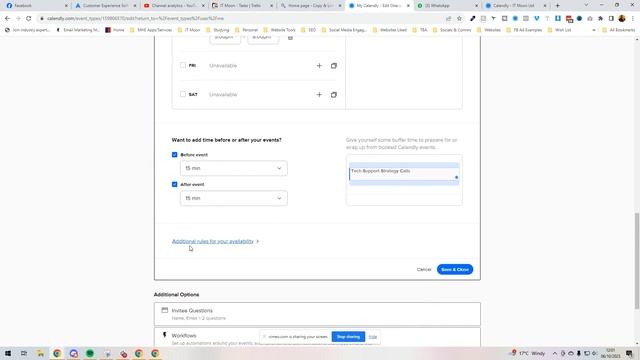Go back to the previous page
Image resolution: width=640 pixels, height=360 pixels.
pyautogui.click(x=7, y=18)
